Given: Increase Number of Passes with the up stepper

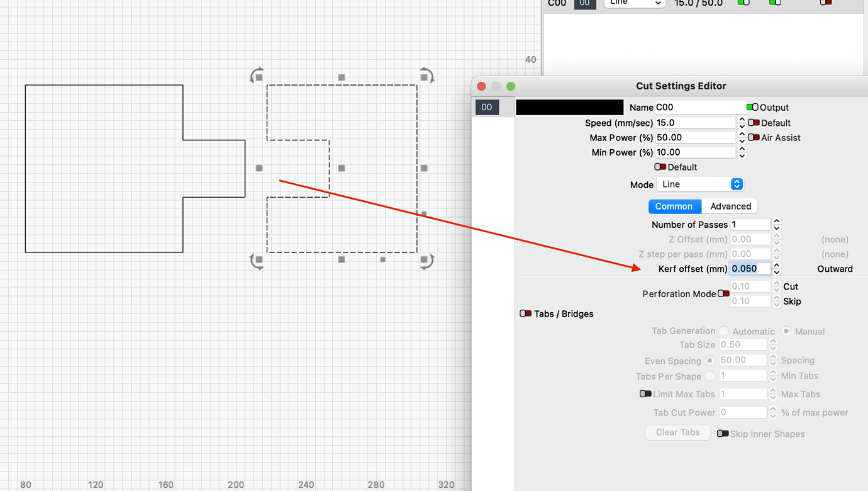Looking at the screenshot, I should (x=776, y=220).
